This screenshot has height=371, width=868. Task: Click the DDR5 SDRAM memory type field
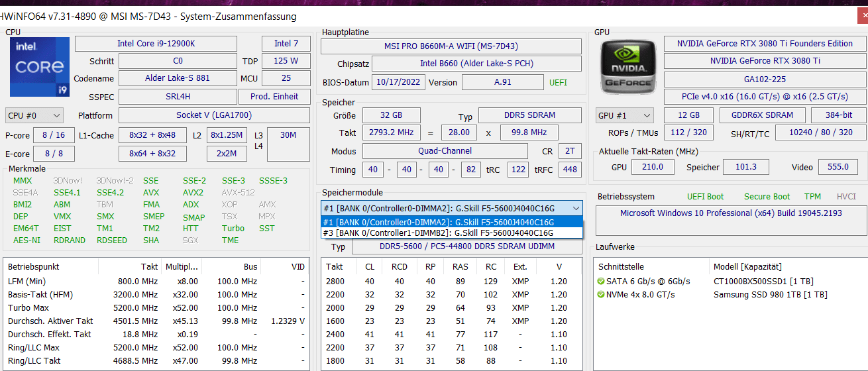pos(529,115)
